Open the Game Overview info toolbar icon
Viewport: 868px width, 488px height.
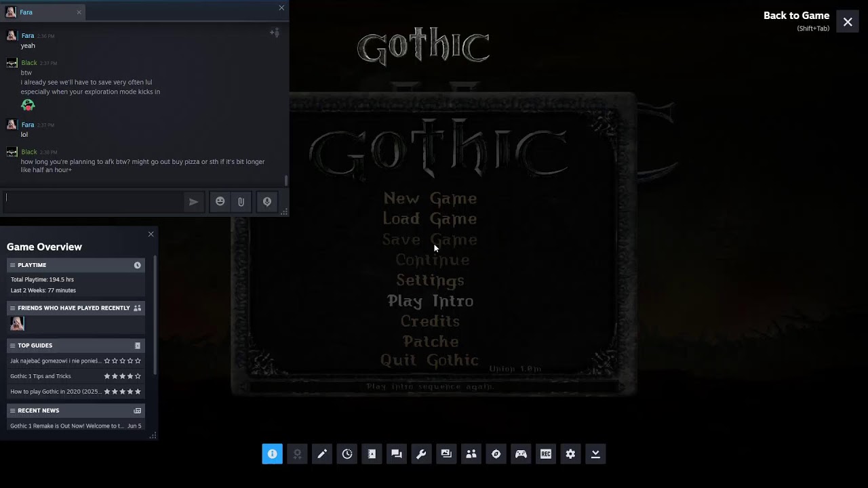point(272,454)
